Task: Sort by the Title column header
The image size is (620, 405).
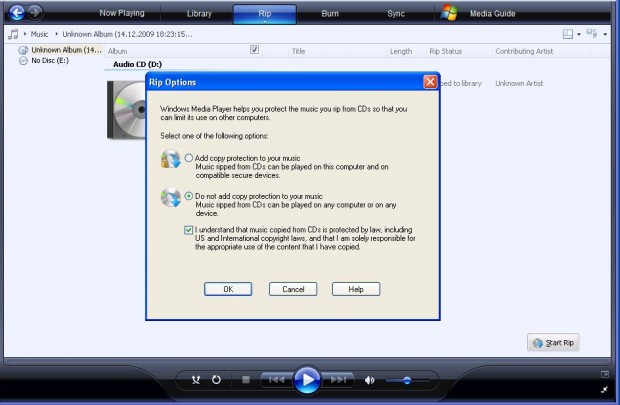Action: click(x=298, y=51)
